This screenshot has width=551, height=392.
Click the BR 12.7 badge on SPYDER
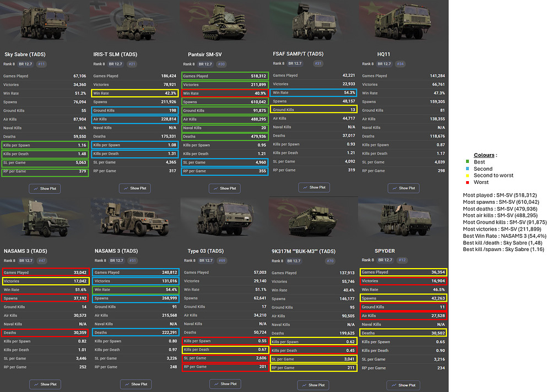(x=385, y=260)
